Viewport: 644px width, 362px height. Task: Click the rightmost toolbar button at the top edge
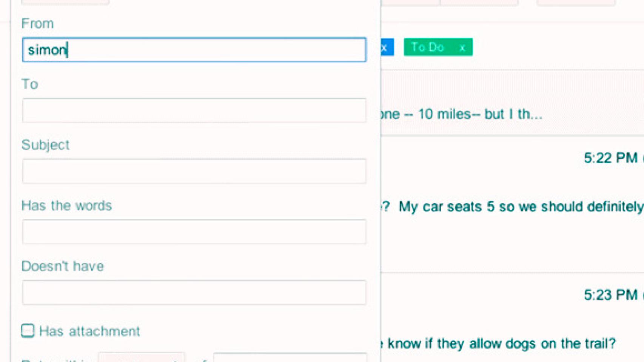tap(576, 2)
